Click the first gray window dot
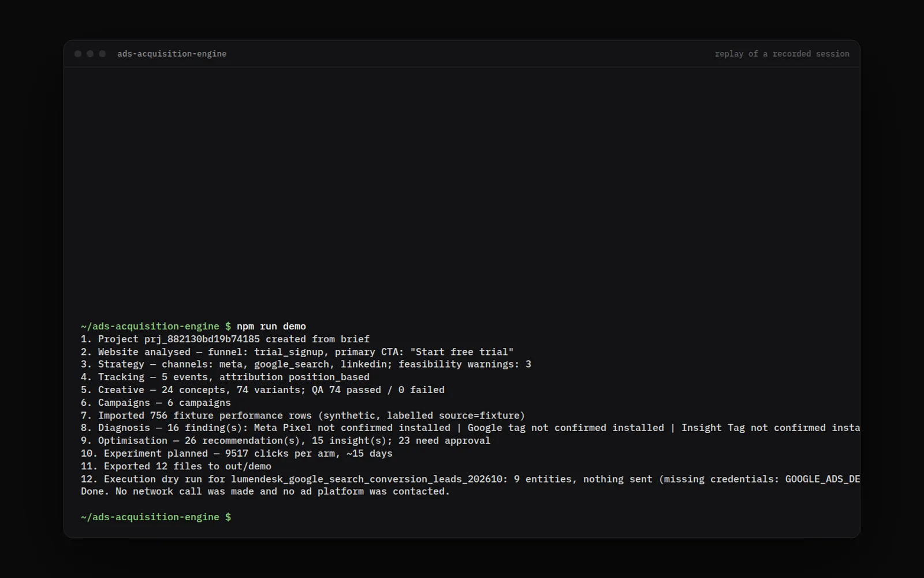The image size is (924, 578). 78,54
